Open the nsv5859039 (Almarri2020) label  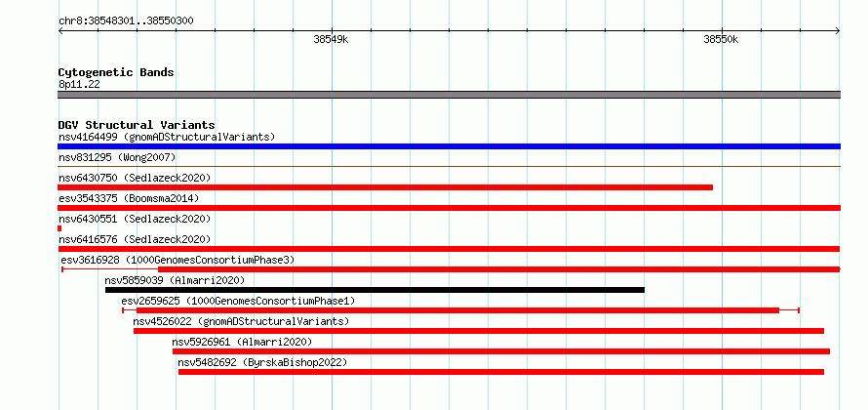175,280
